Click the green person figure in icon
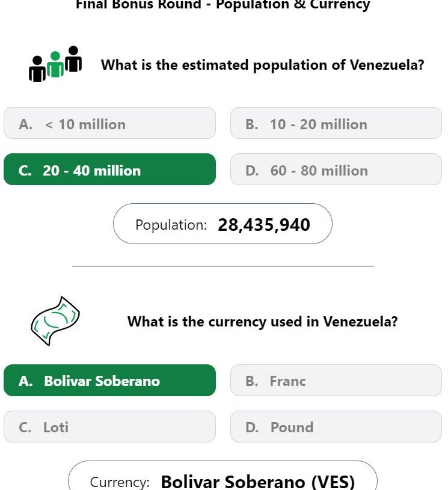 tap(55, 64)
